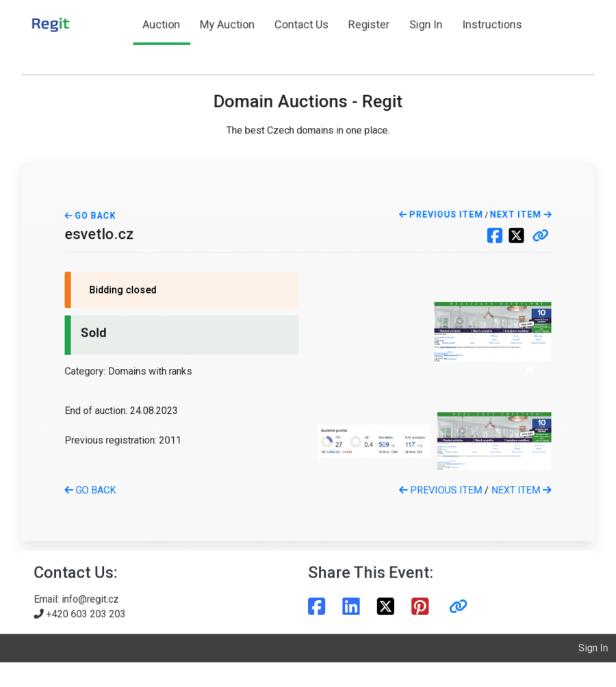Share on X beside the domain title
Image resolution: width=616 pixels, height=687 pixels.
click(x=516, y=235)
